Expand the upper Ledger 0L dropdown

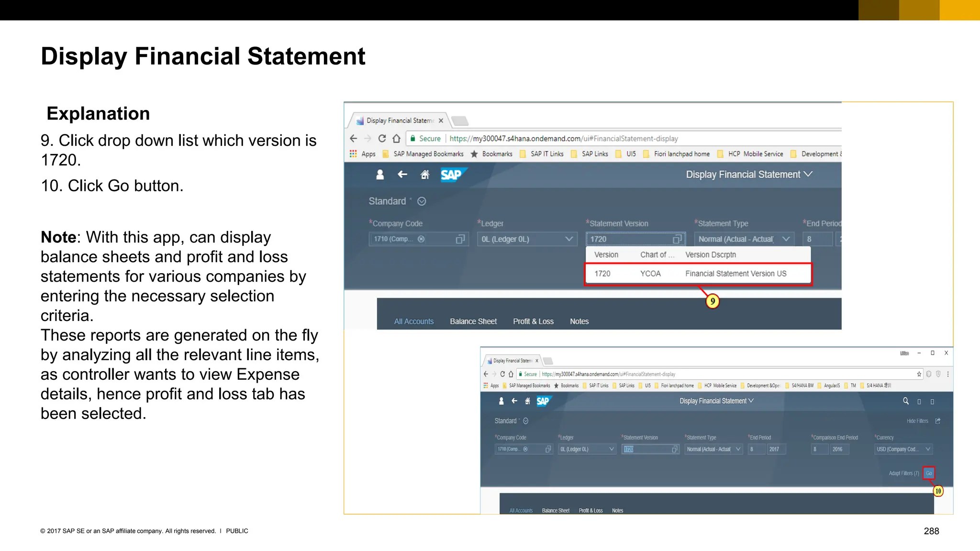point(569,239)
